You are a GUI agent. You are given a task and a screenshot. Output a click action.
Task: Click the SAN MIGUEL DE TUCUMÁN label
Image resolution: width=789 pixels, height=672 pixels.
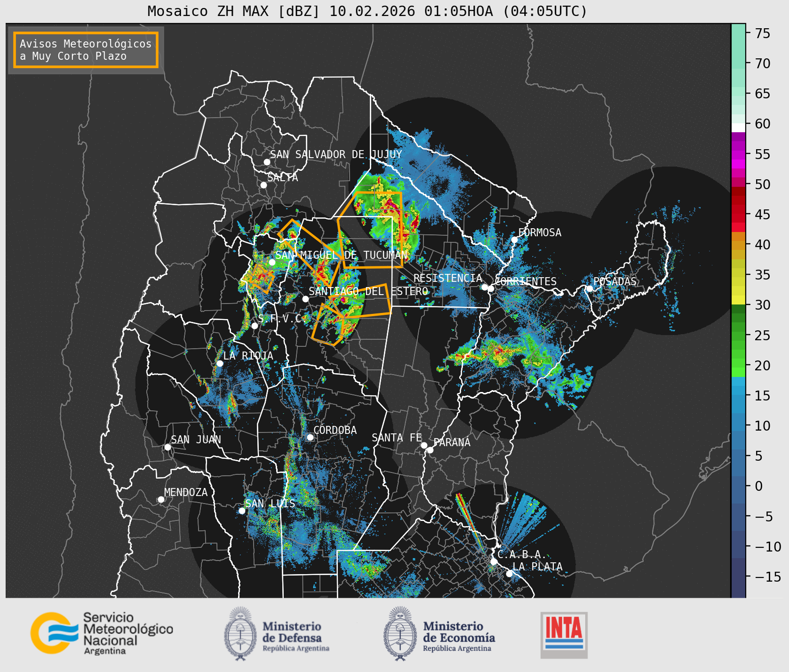pos(342,255)
